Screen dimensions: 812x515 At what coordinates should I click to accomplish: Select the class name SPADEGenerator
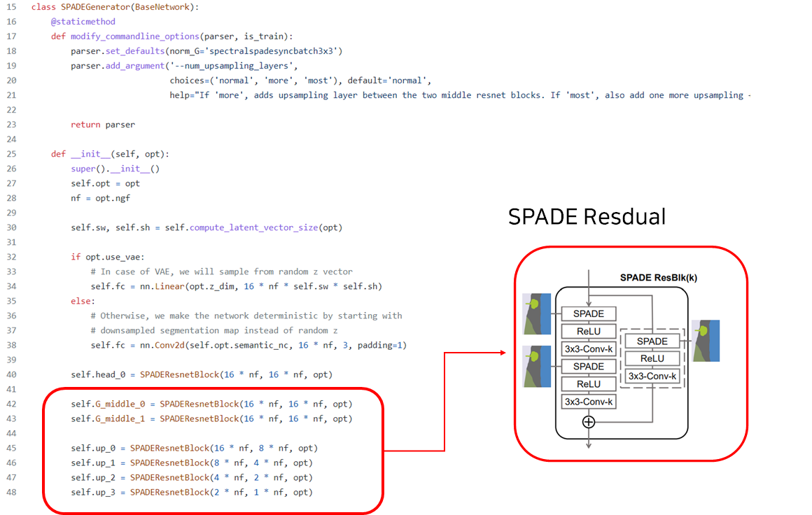(95, 7)
